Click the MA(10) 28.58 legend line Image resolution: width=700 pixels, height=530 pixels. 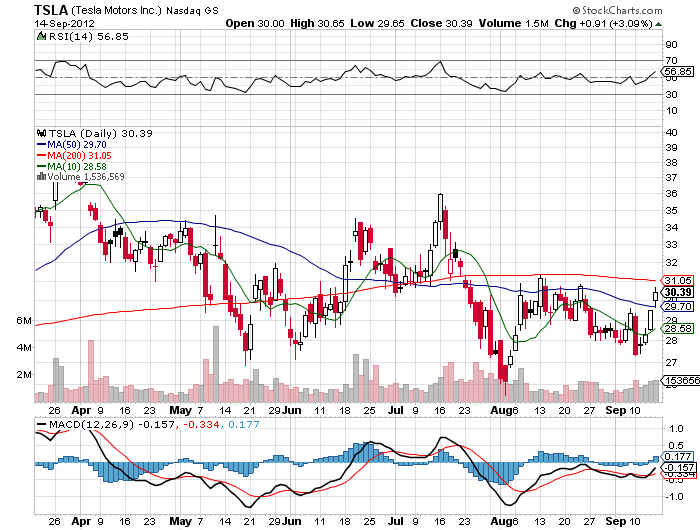[71, 167]
